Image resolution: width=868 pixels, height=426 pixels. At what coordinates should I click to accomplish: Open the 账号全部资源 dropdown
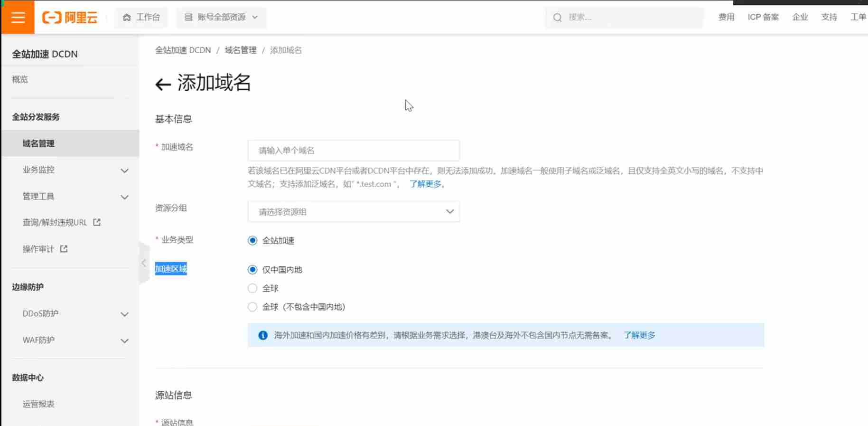[221, 18]
